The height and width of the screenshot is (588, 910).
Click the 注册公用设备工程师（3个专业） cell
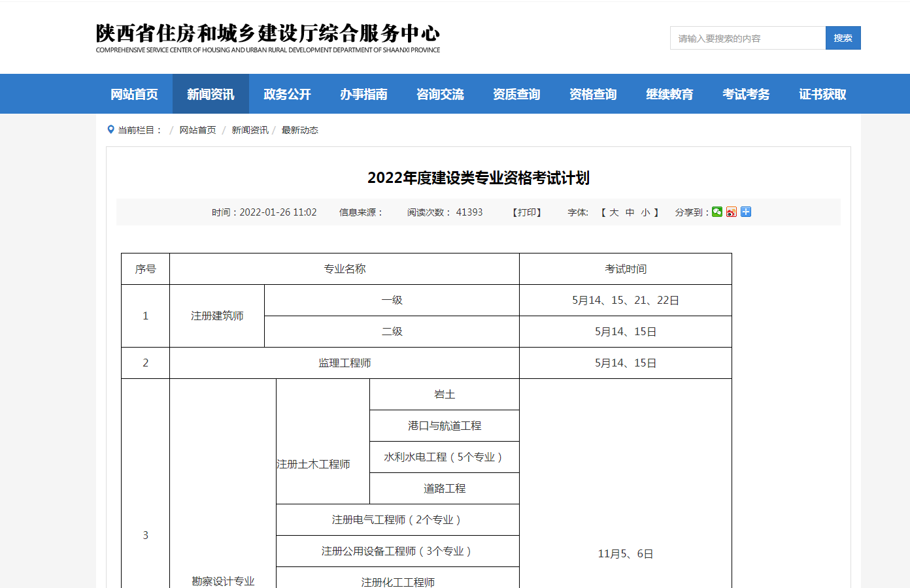point(397,551)
